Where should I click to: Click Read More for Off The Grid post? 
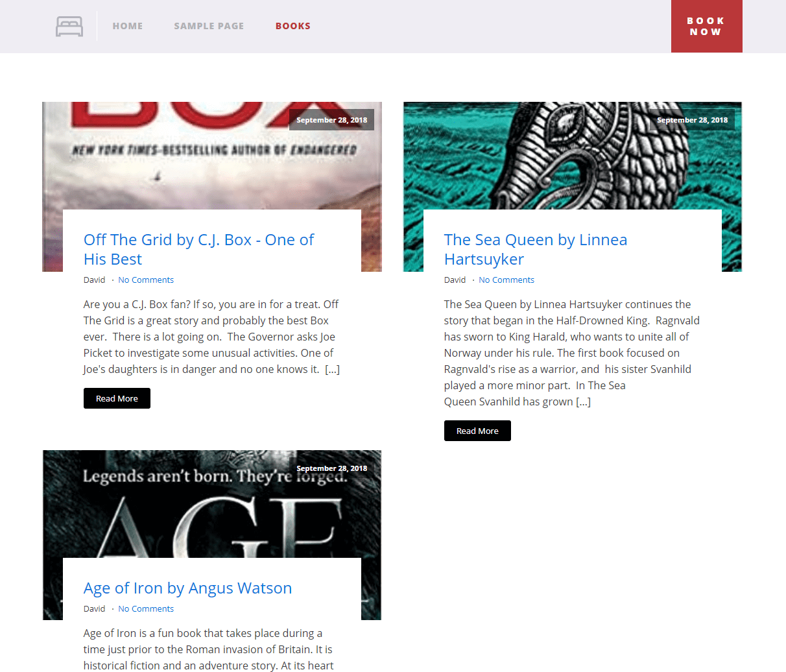(x=117, y=398)
